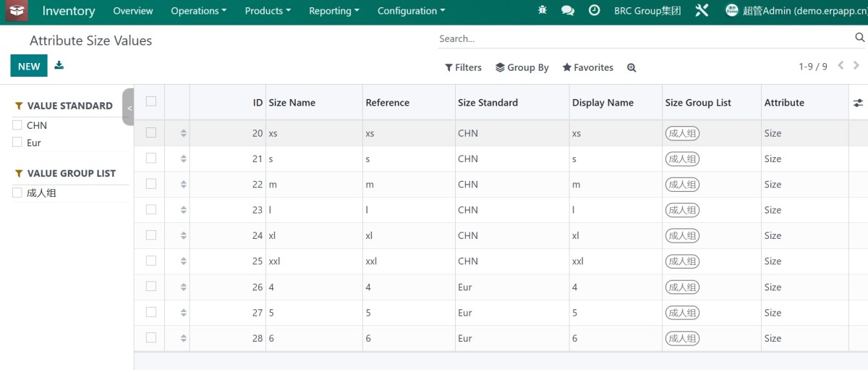868x370 pixels.
Task: Click the 1-9 / 9 pager counter
Action: pyautogui.click(x=813, y=67)
